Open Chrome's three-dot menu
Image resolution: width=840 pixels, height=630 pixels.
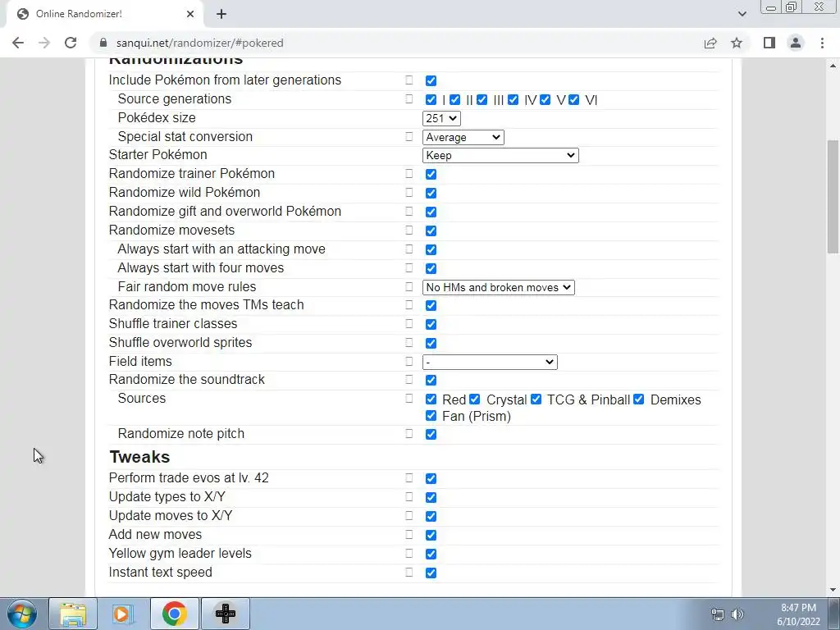[x=822, y=43]
